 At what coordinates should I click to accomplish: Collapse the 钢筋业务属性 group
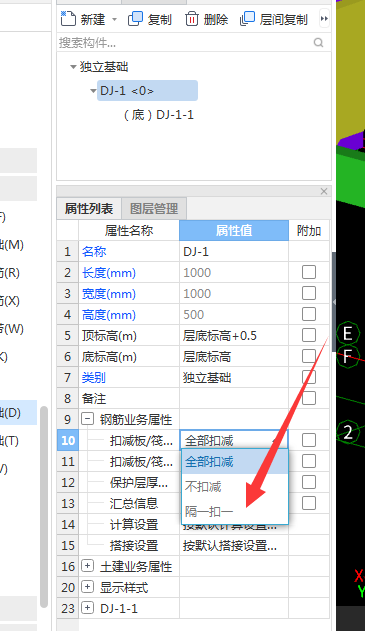(87, 419)
